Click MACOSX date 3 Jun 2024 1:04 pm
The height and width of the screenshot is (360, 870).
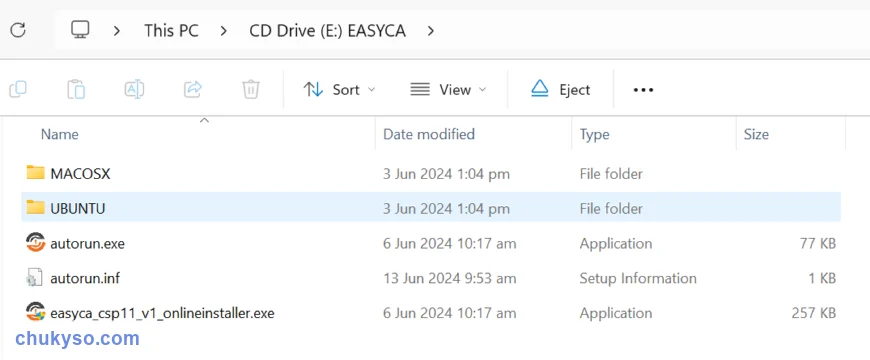pos(446,174)
